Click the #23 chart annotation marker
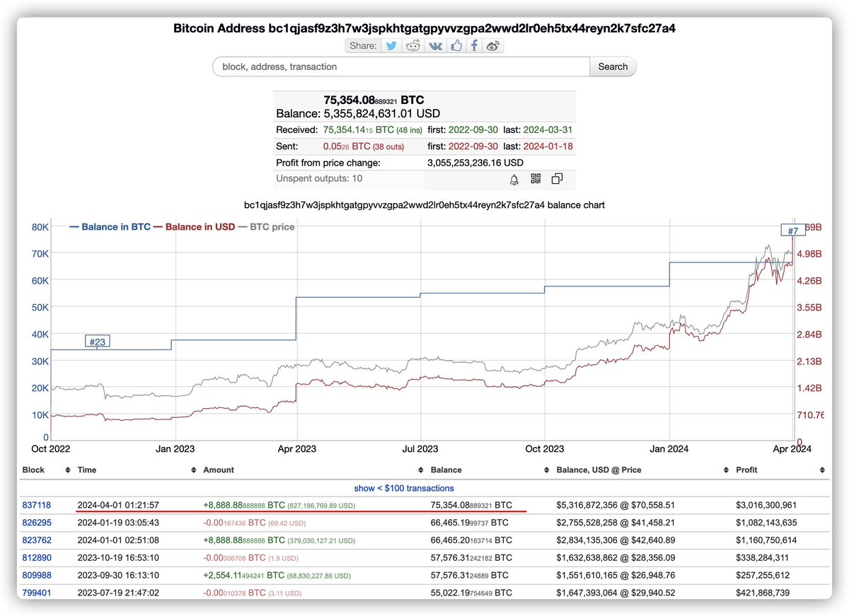The height and width of the screenshot is (616, 849). 98,342
